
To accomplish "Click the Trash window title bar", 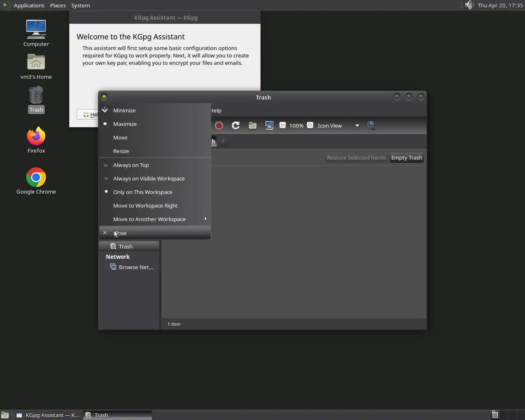I will tap(263, 97).
